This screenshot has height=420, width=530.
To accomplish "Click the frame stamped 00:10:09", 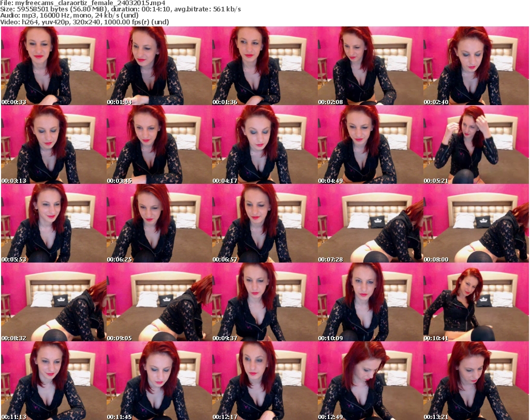I will coord(370,302).
